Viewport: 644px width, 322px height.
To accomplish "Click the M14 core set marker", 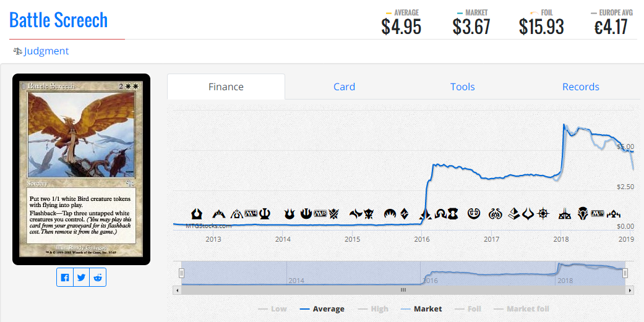I will pyautogui.click(x=251, y=213).
